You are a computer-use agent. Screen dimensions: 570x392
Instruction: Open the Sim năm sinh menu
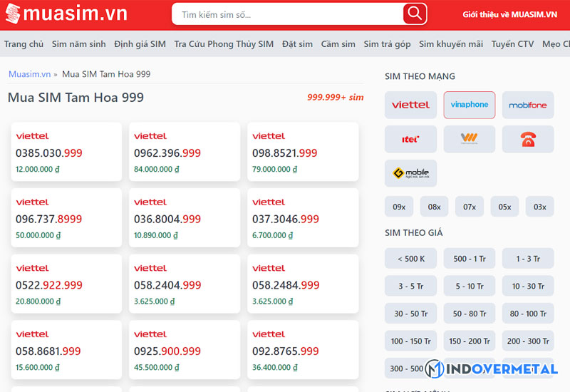(78, 44)
